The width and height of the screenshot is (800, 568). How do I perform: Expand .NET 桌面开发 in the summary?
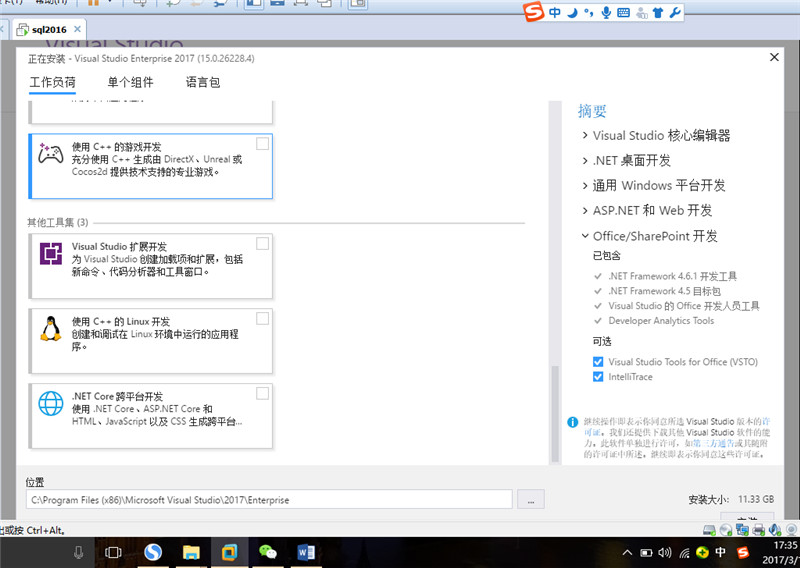click(x=585, y=160)
